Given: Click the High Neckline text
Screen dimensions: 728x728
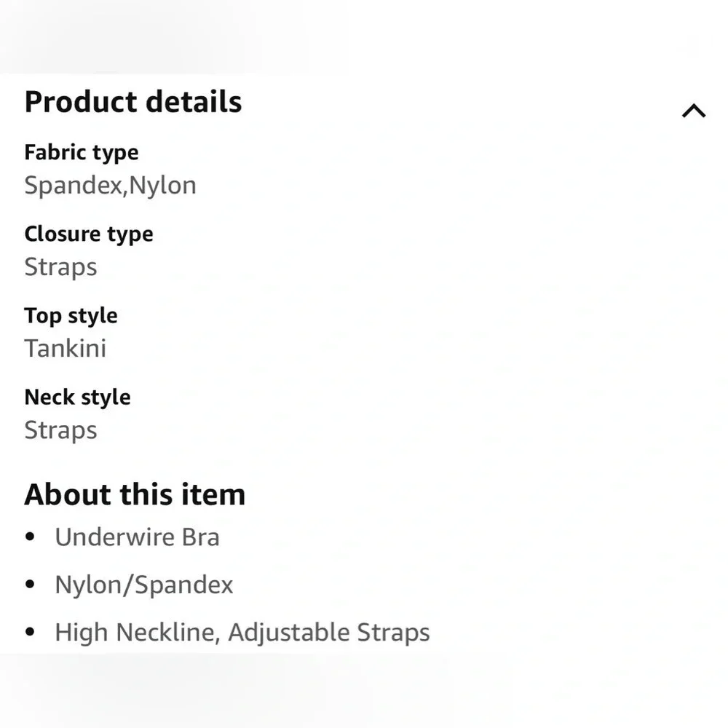Looking at the screenshot, I should coord(135,633).
